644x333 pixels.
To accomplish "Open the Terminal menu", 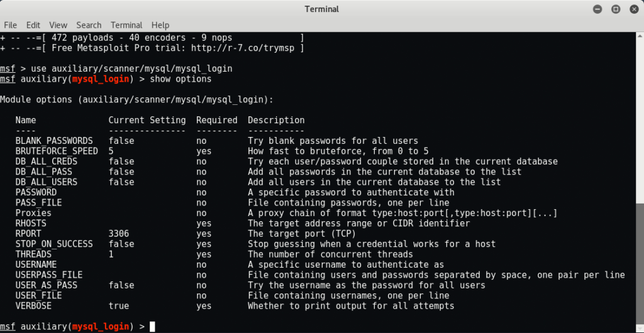I will pyautogui.click(x=126, y=25).
